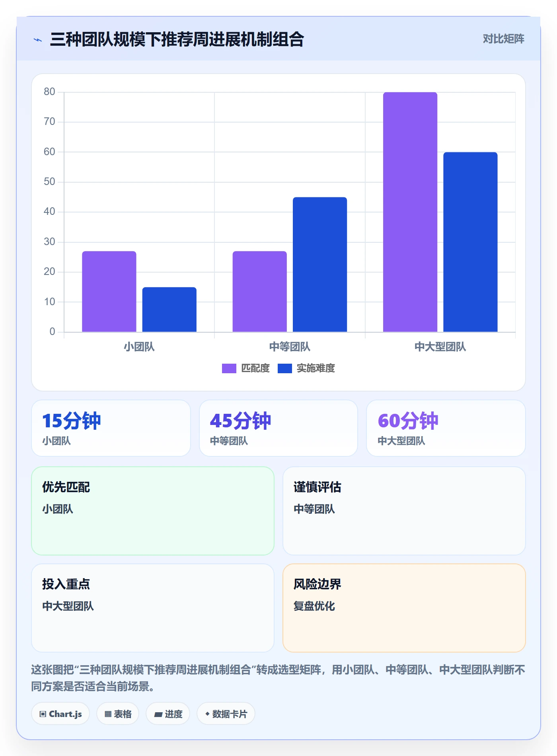Select the 60分钟 中大型团队 stat card
The width and height of the screenshot is (557, 756).
(x=446, y=428)
